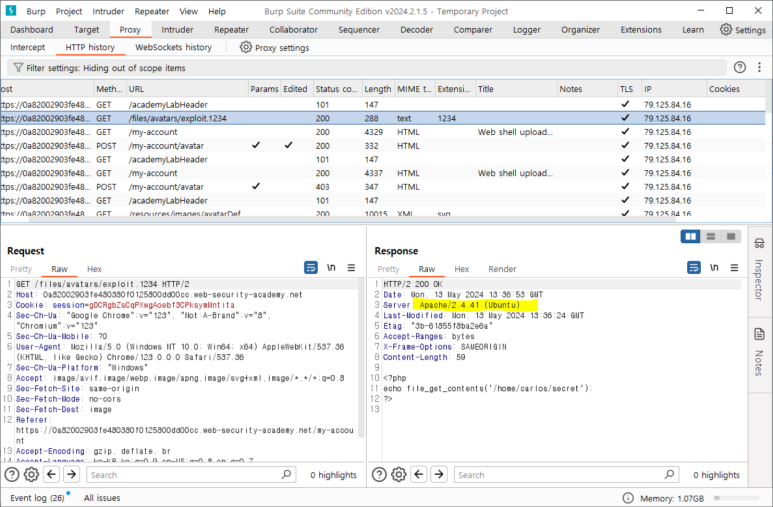Switch to Target tab
The width and height of the screenshot is (773, 507).
click(x=86, y=30)
